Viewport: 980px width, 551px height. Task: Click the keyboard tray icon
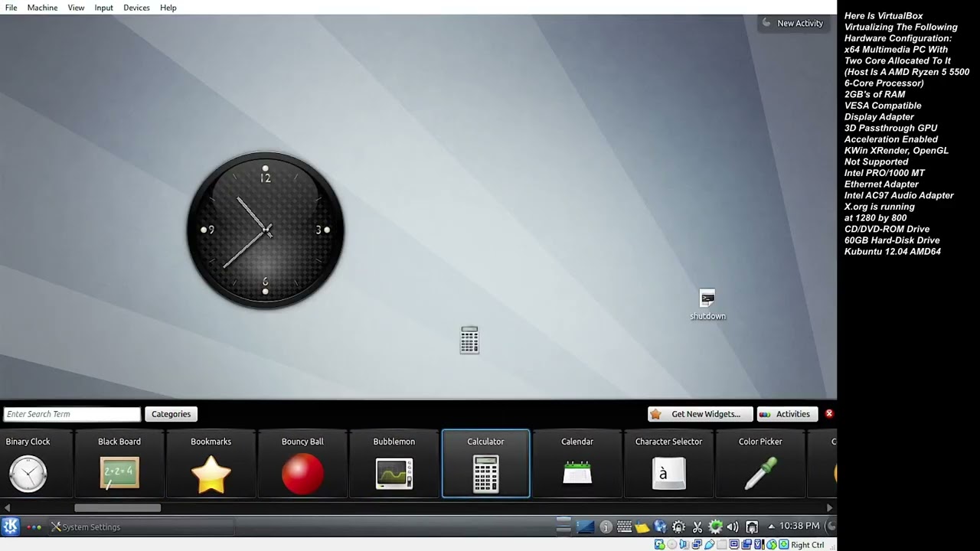(624, 527)
